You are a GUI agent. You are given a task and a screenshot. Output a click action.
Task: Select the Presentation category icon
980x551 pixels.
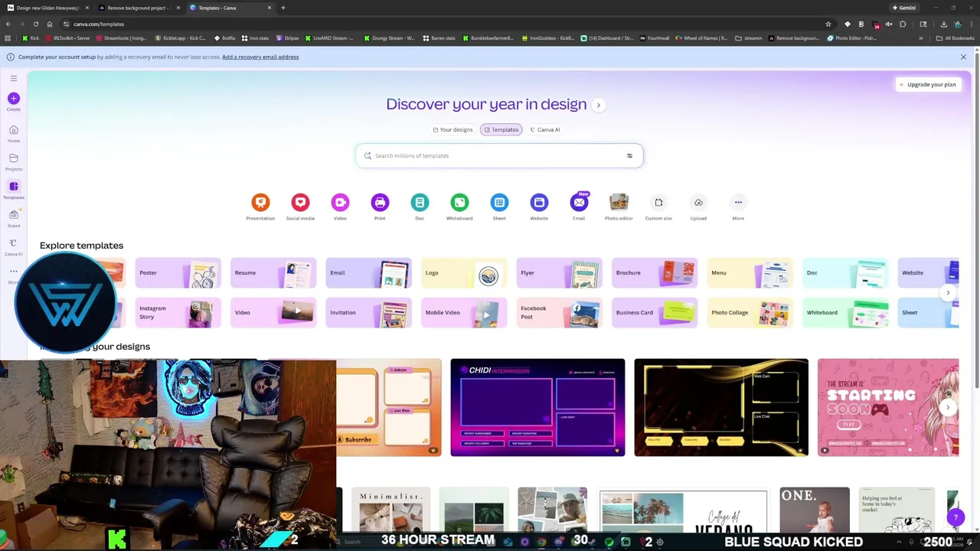tap(260, 202)
